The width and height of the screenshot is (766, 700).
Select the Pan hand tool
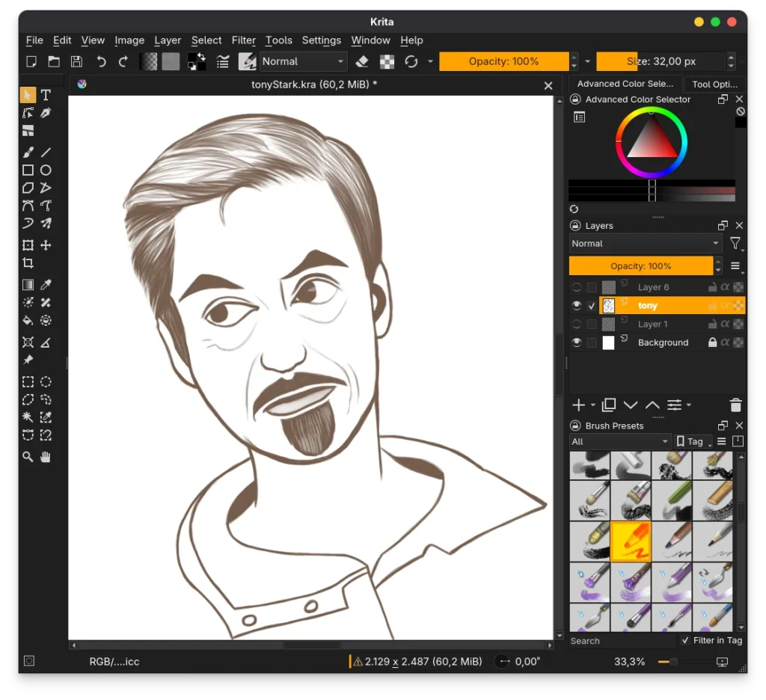(46, 457)
